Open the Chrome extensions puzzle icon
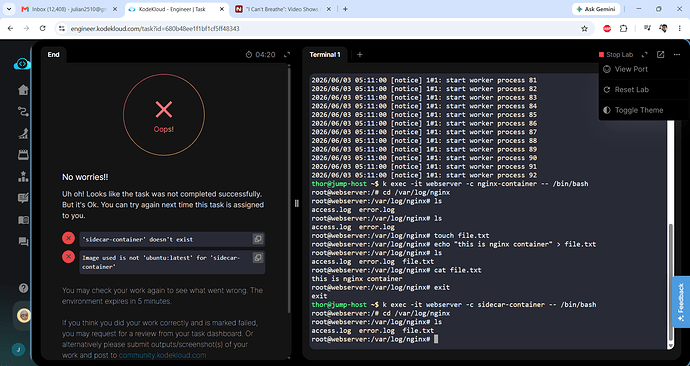Screen dimensions: 690x366 point(623,29)
